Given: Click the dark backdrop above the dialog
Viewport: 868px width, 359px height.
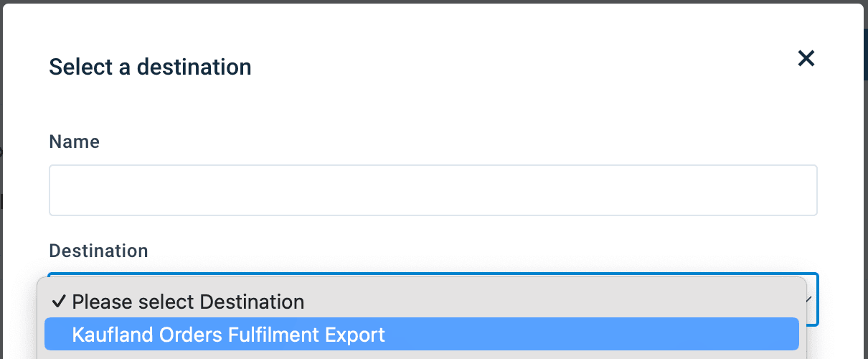Looking at the screenshot, I should pyautogui.click(x=430, y=1).
